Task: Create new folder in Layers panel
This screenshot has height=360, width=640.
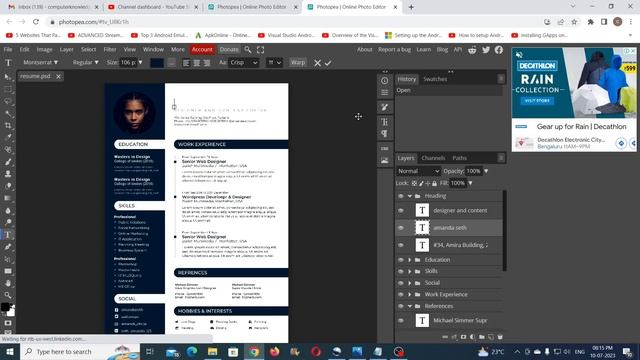Action: point(482,337)
